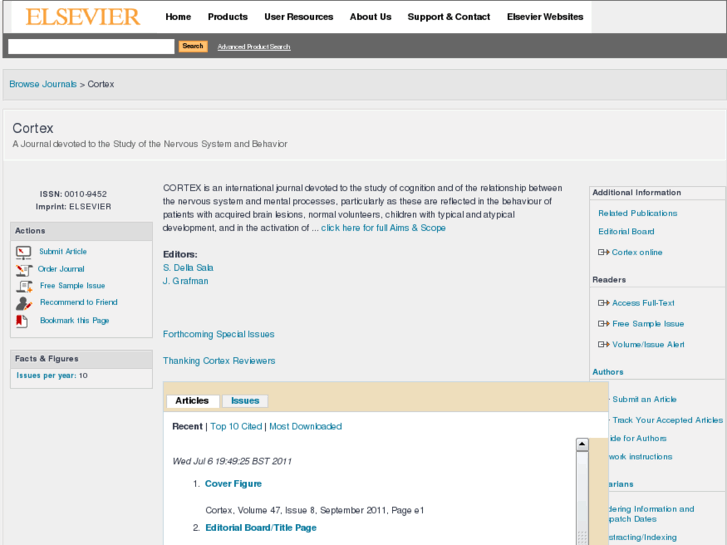727x545 pixels.
Task: Open Related Publications link
Action: (638, 213)
